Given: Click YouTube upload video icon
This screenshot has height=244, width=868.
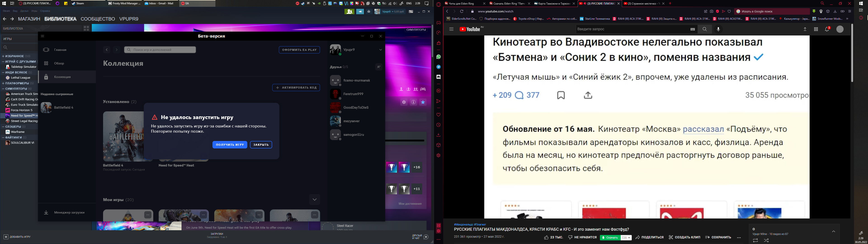Looking at the screenshot, I should pyautogui.click(x=805, y=29).
